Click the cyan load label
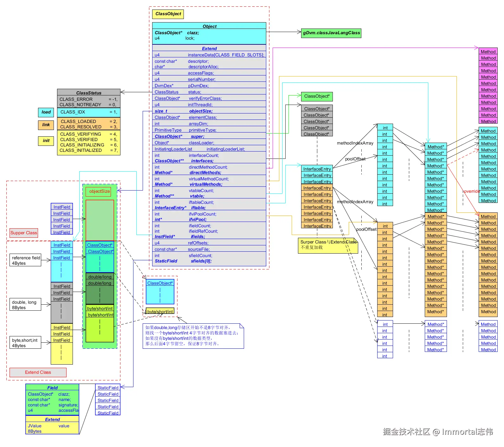 (x=46, y=112)
